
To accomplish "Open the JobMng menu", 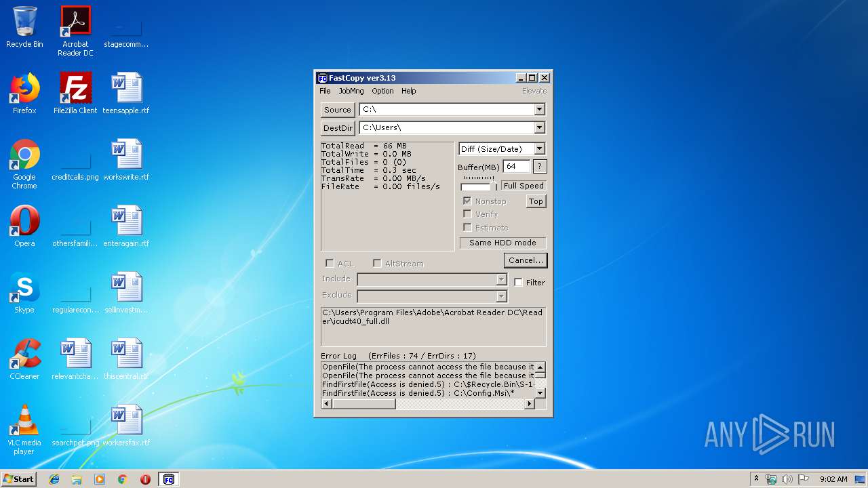I will coord(351,91).
